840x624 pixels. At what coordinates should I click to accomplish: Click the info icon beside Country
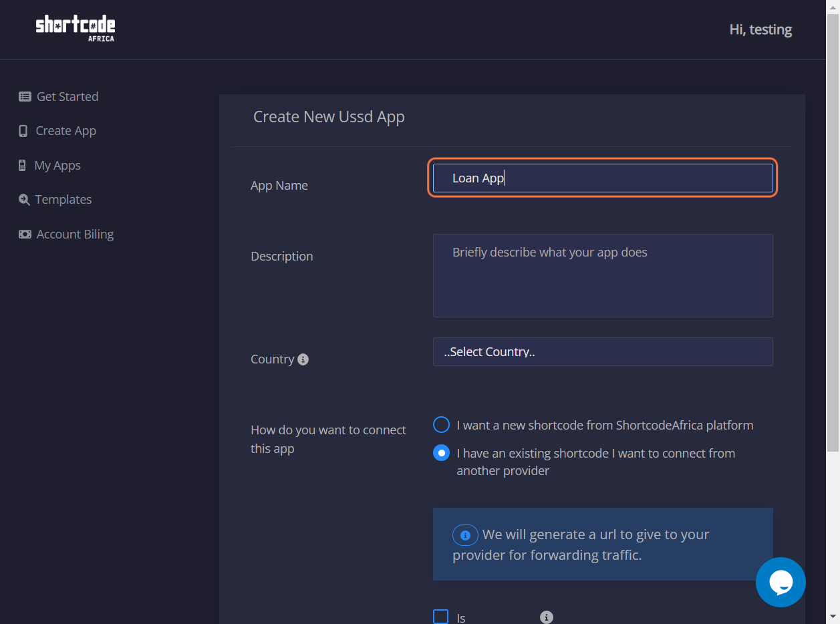click(303, 359)
